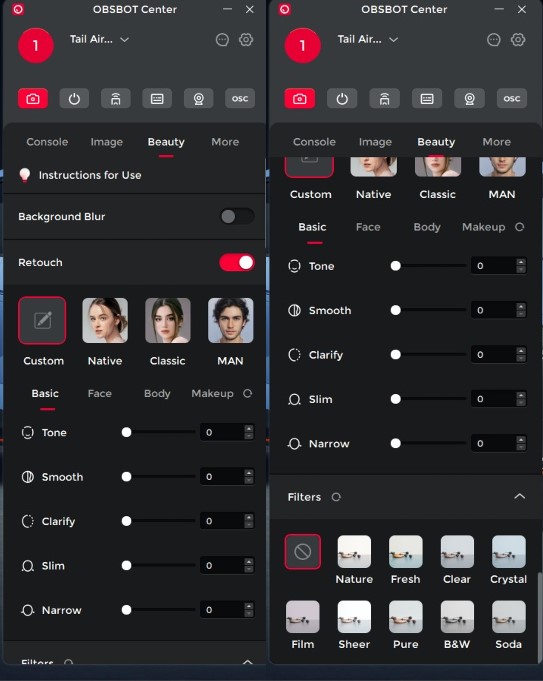Reset Filters using icon beside Filters label
This screenshot has height=681, width=543.
[336, 497]
